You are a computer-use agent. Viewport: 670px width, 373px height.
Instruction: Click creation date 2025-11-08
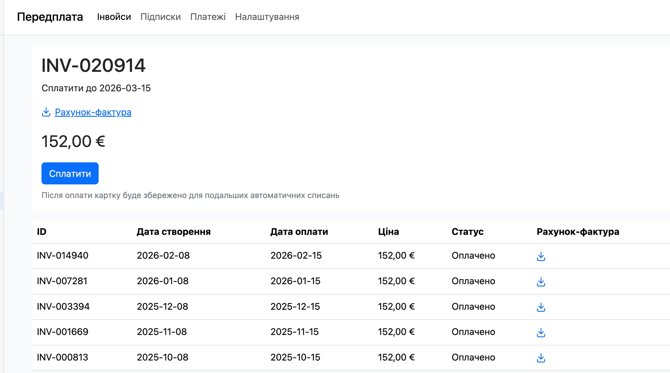162,332
